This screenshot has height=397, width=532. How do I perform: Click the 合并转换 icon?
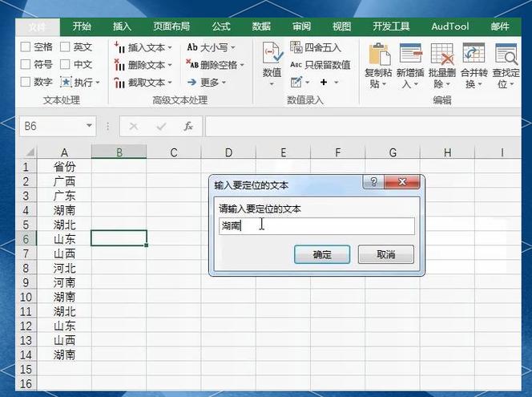[x=474, y=53]
